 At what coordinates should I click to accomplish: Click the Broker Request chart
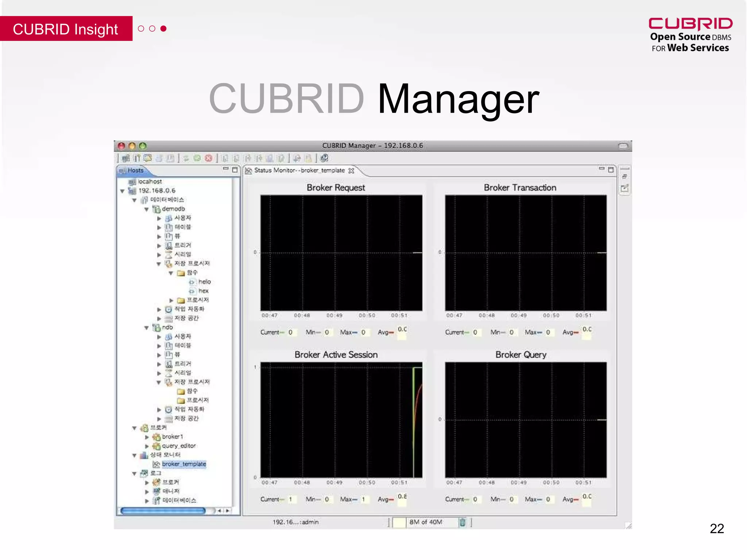[x=341, y=253]
